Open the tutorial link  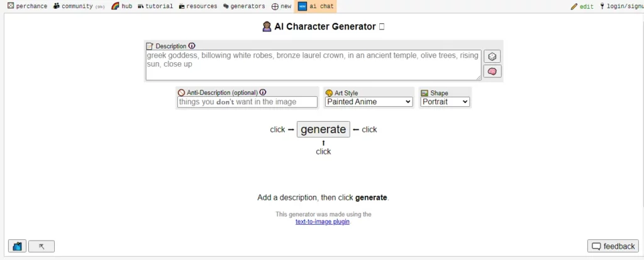pyautogui.click(x=155, y=6)
